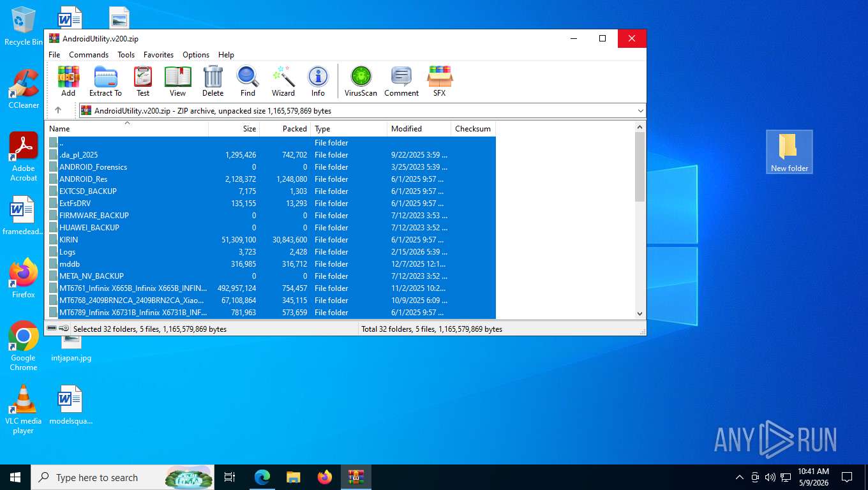The image size is (868, 490).
Task: Select the Google Chrome desktop shortcut
Action: coord(24,346)
